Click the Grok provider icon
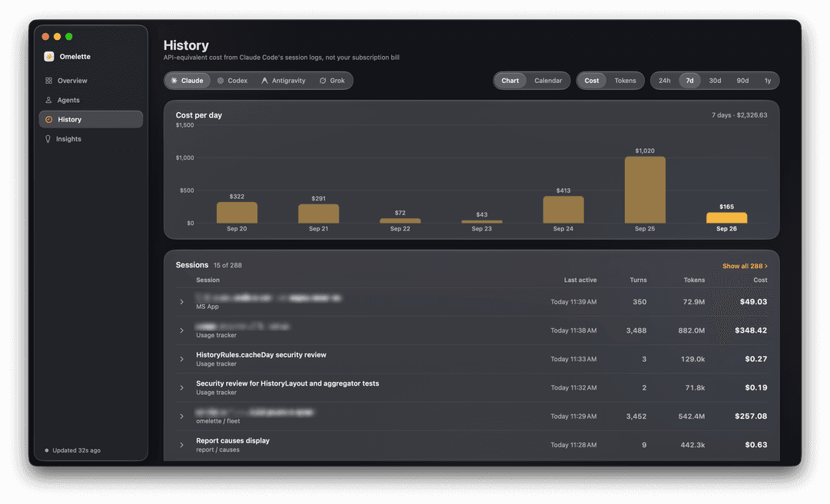Image resolution: width=830 pixels, height=504 pixels. click(323, 81)
